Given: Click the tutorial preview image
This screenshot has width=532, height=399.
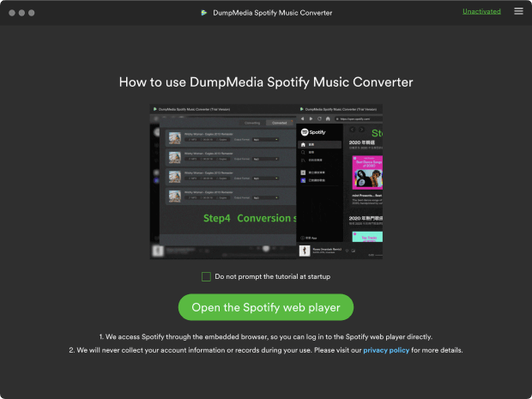Looking at the screenshot, I should (266, 182).
